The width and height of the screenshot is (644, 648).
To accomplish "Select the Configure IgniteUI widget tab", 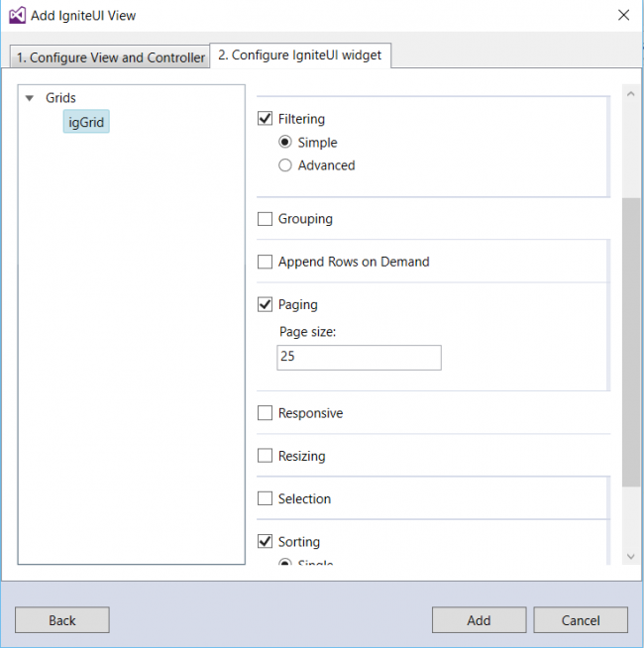I will pos(300,54).
